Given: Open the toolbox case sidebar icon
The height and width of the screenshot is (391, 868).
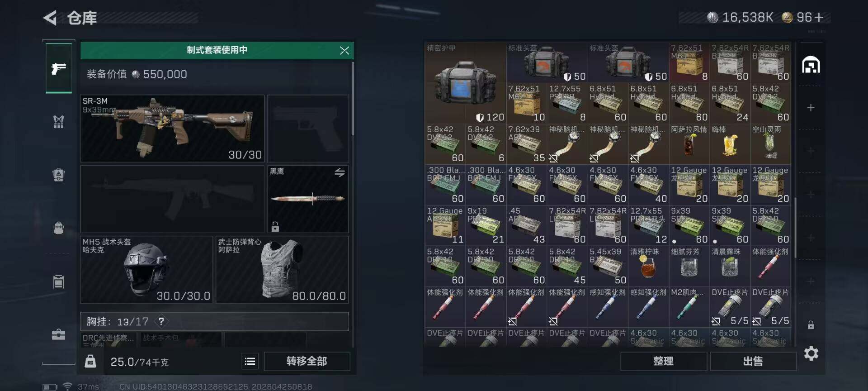Looking at the screenshot, I should click(59, 334).
